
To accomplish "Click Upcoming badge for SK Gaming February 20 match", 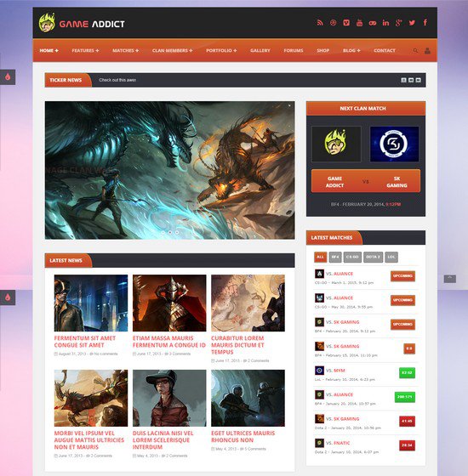I will click(x=402, y=324).
